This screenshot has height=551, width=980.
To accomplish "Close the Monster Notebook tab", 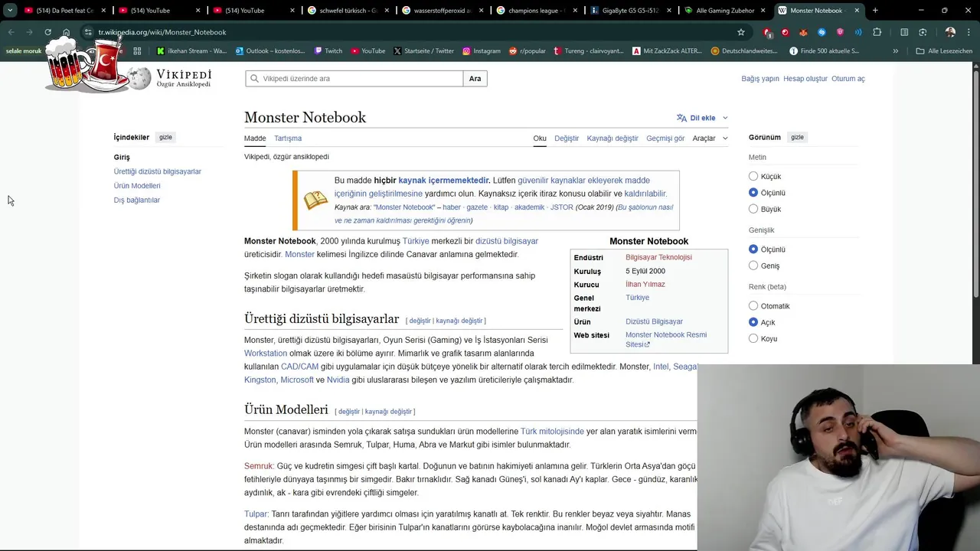I will click(x=857, y=11).
